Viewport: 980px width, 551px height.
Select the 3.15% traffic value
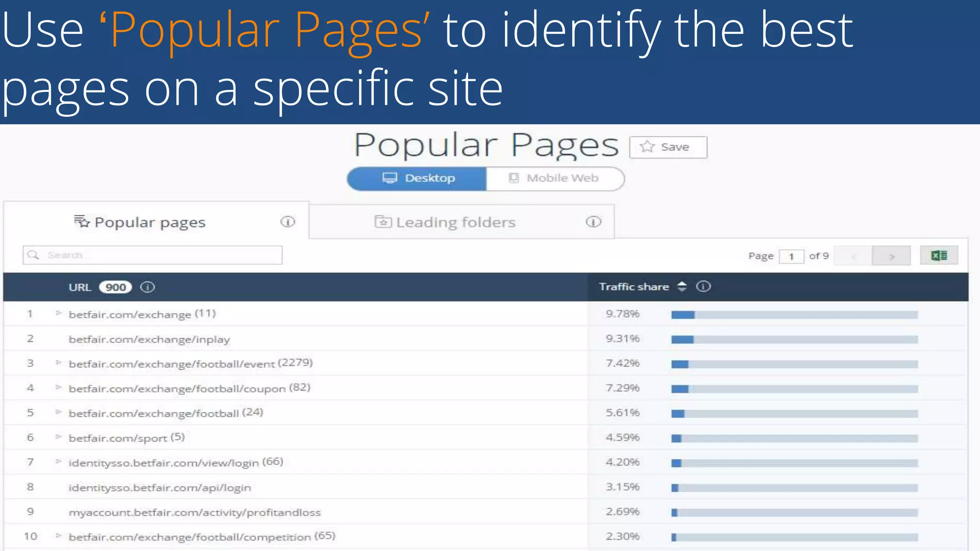(x=623, y=487)
